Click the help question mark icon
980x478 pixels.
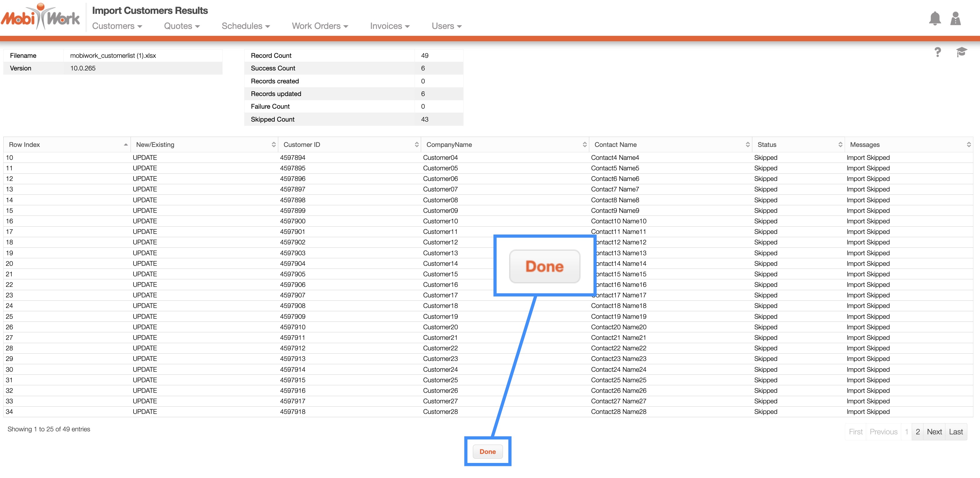pyautogui.click(x=938, y=52)
